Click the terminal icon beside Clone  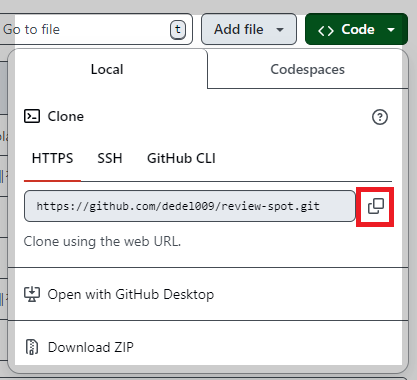point(32,116)
